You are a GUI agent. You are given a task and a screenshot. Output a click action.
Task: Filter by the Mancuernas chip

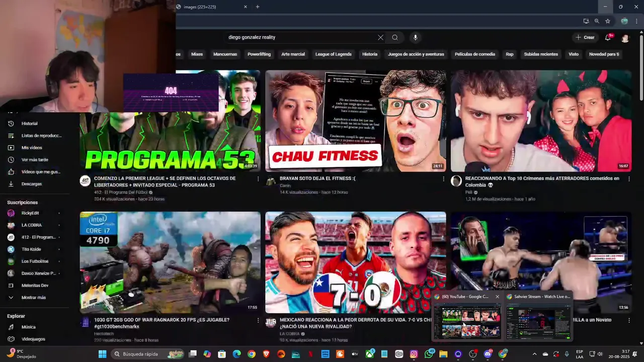point(225,54)
